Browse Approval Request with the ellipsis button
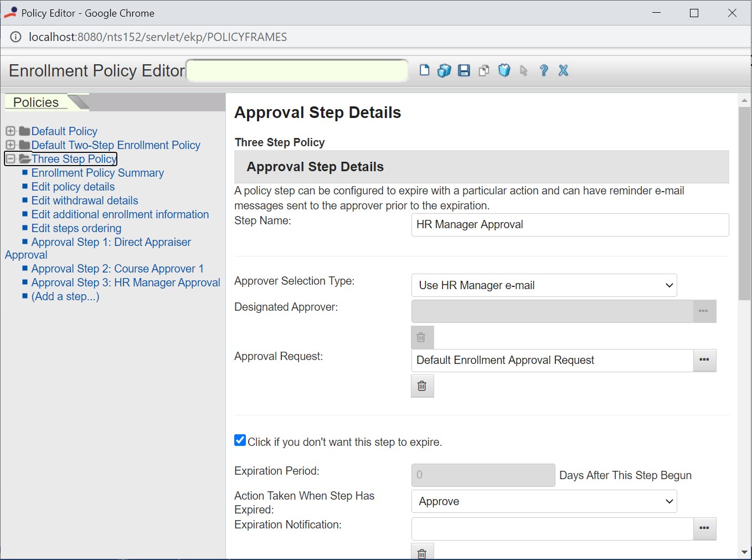This screenshot has height=560, width=752. [x=704, y=360]
